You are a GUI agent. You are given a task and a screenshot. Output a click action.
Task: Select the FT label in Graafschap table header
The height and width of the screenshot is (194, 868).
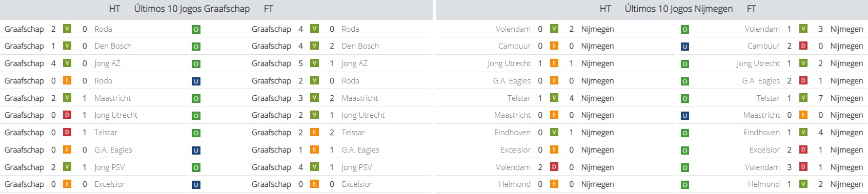click(268, 9)
